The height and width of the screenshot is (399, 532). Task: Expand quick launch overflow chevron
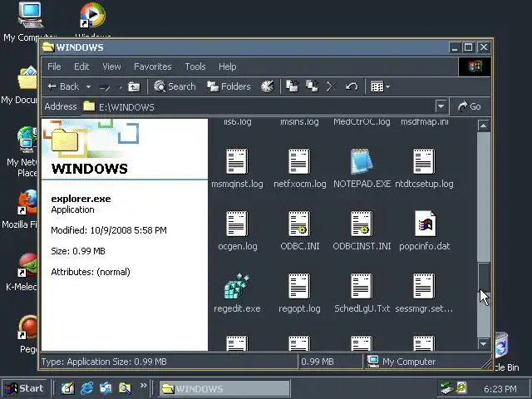point(143,385)
